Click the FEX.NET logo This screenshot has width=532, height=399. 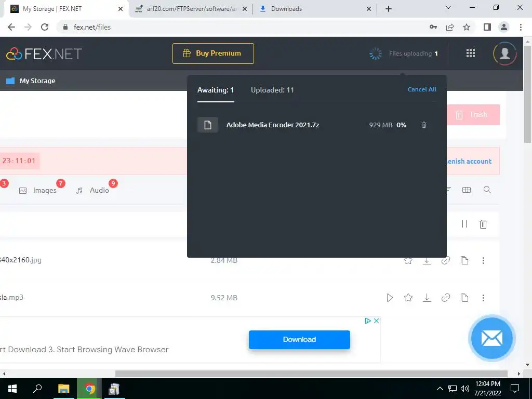coord(44,54)
